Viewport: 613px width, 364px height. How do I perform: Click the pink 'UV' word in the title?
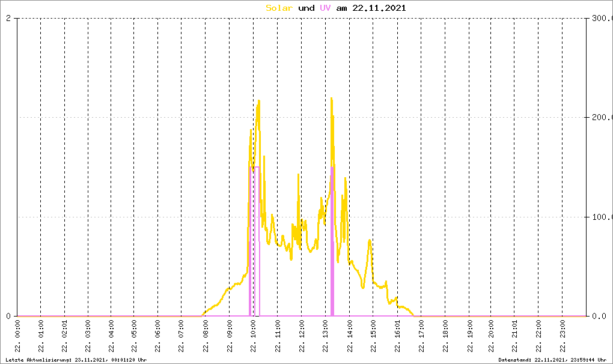325,8
